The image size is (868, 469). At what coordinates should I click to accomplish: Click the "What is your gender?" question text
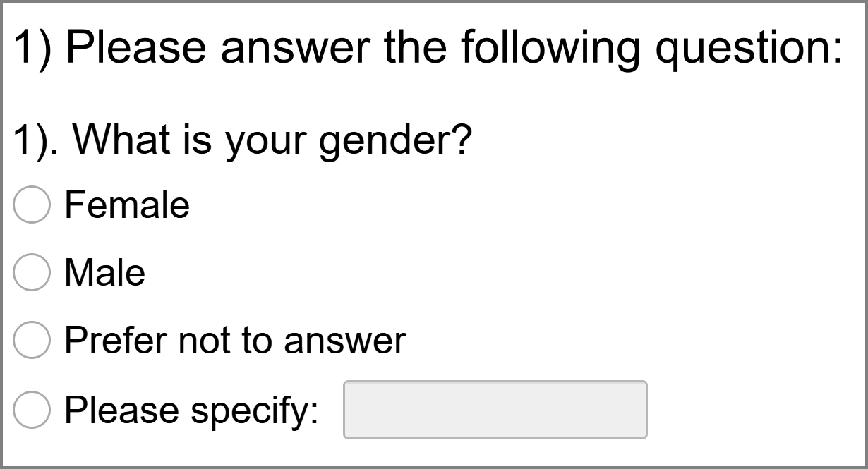(x=272, y=140)
